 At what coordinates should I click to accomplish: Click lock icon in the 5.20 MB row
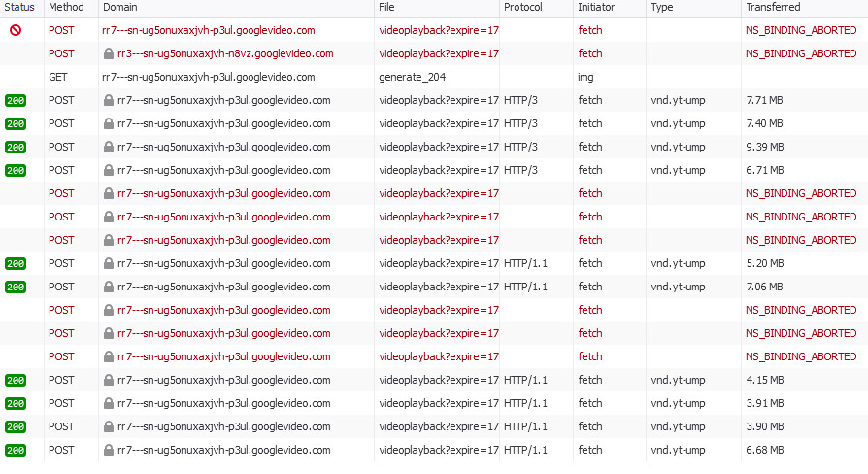(x=109, y=263)
